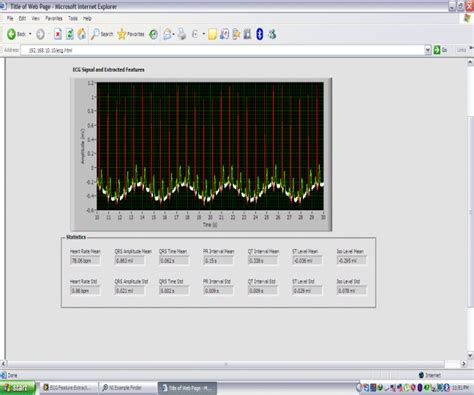
Task: Refresh the page using green arrows icon
Action: coord(70,34)
